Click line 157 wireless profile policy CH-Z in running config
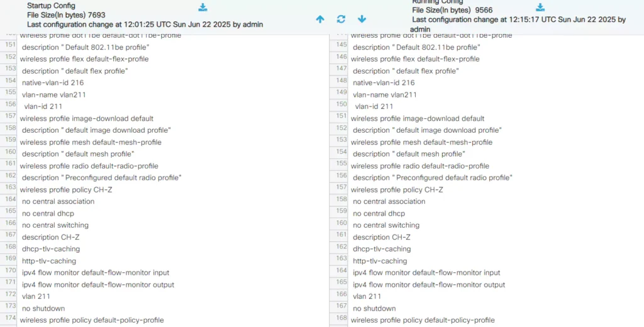644x327 pixels. [x=396, y=190]
